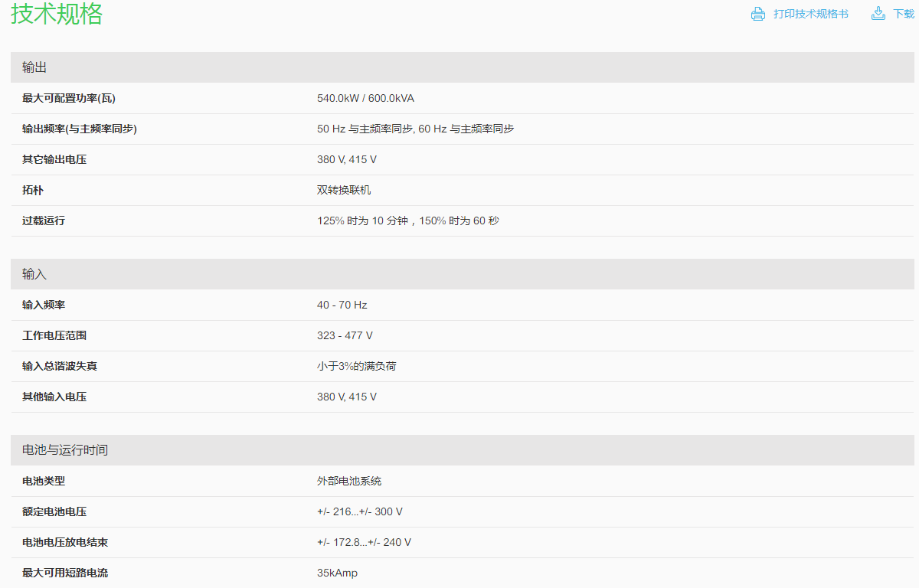919x588 pixels.
Task: Select the 电池电压放电结束 label
Action: (65, 542)
